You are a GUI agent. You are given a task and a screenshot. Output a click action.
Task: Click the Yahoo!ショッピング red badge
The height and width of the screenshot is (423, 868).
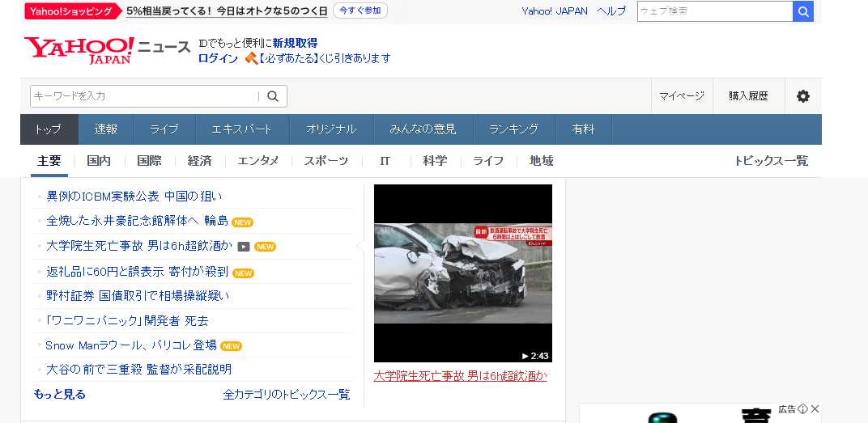point(72,11)
